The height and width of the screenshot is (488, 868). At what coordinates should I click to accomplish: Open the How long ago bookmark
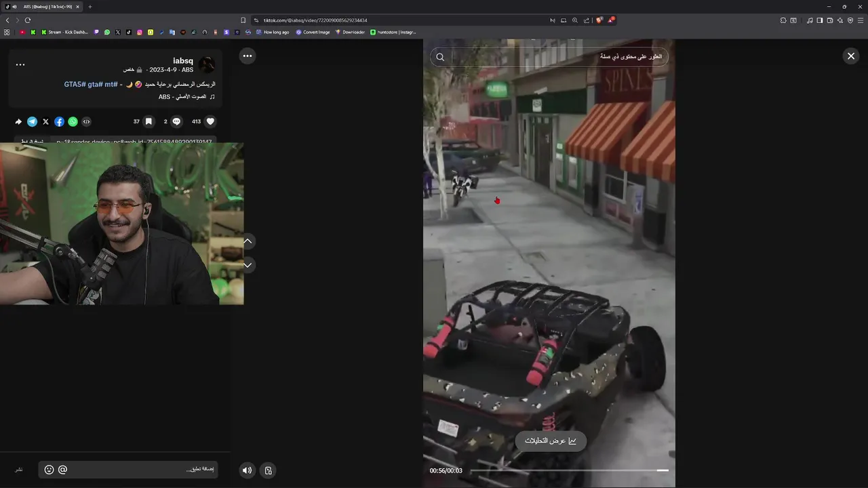(273, 32)
